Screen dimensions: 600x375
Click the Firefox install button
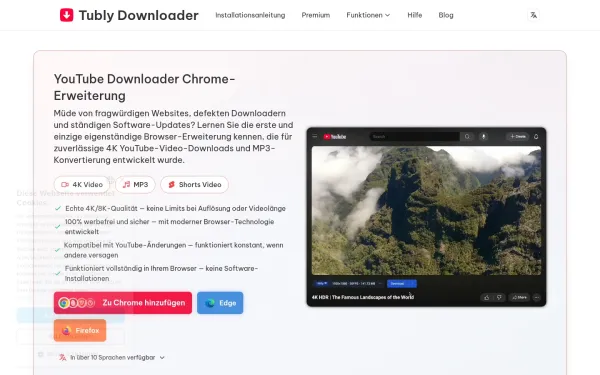pyautogui.click(x=80, y=330)
